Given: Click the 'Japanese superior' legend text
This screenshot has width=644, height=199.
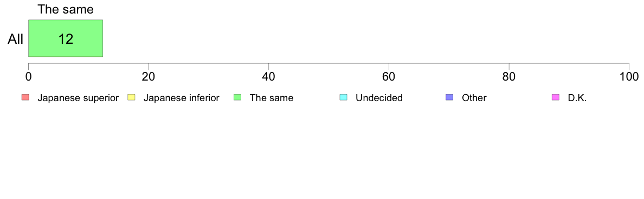Looking at the screenshot, I should coord(78,98).
